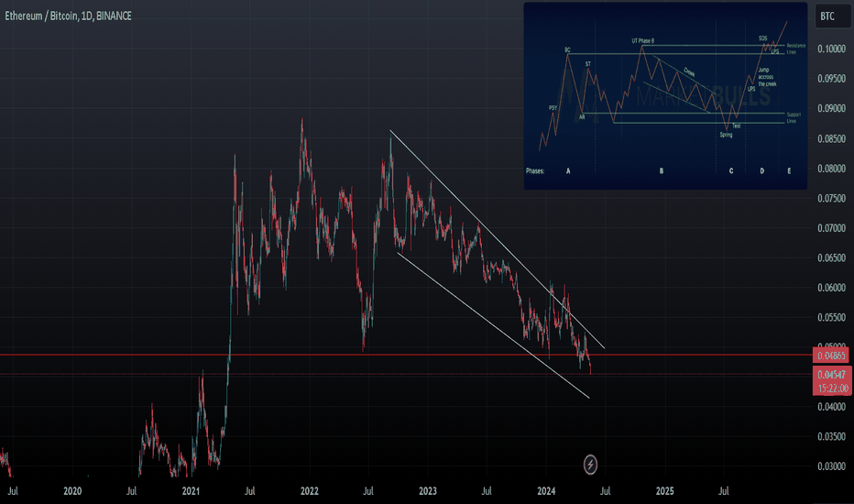Click the Ethereum / Bitcoin, 1D, BINANCE title
The height and width of the screenshot is (504, 854).
pos(68,16)
